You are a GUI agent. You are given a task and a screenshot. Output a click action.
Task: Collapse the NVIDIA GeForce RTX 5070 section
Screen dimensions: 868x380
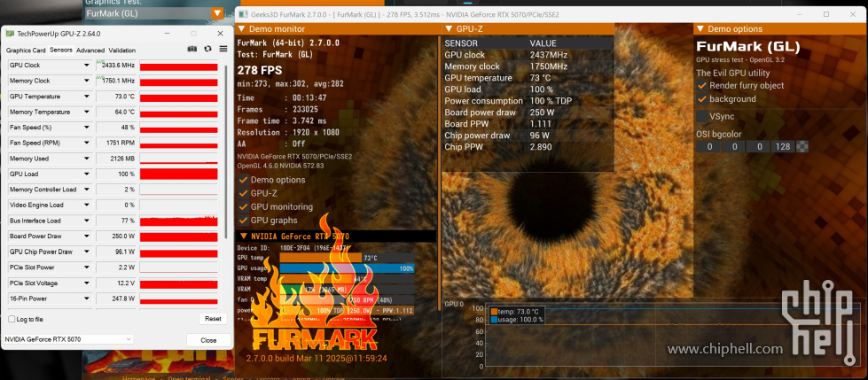point(243,237)
